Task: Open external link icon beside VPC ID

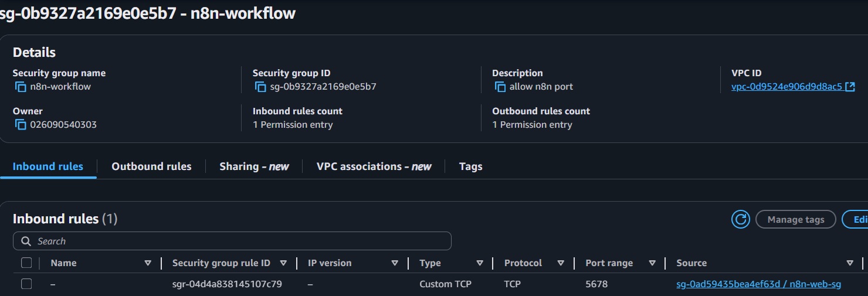Action: (850, 87)
